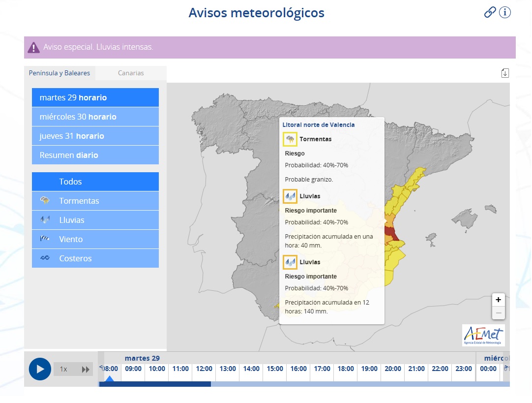Select the Península y Baleares tab
Viewport: 532px width, 403px height.
tap(59, 73)
